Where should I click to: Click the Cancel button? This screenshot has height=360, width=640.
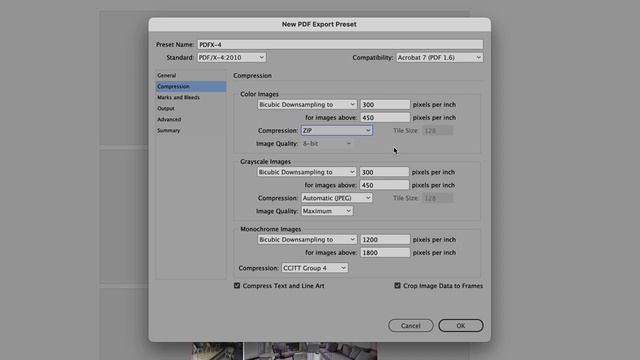point(411,326)
